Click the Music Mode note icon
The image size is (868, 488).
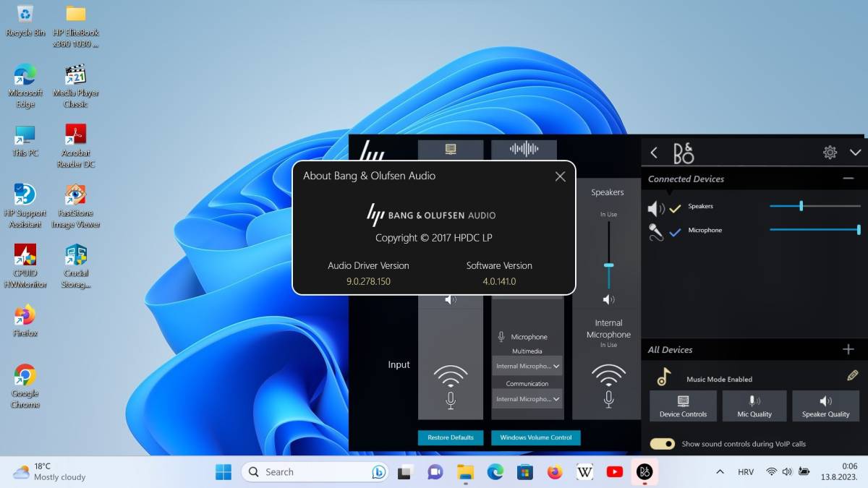[663, 377]
